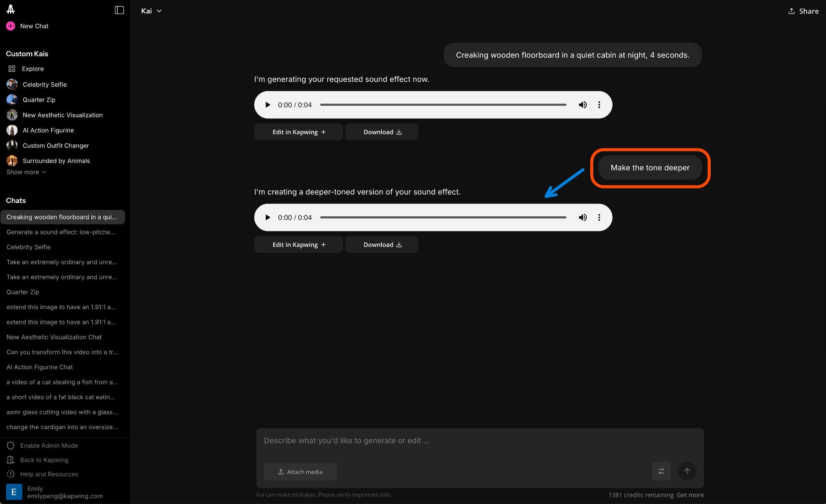This screenshot has height=504, width=826.
Task: Mute the first sound effect player
Action: (x=583, y=104)
